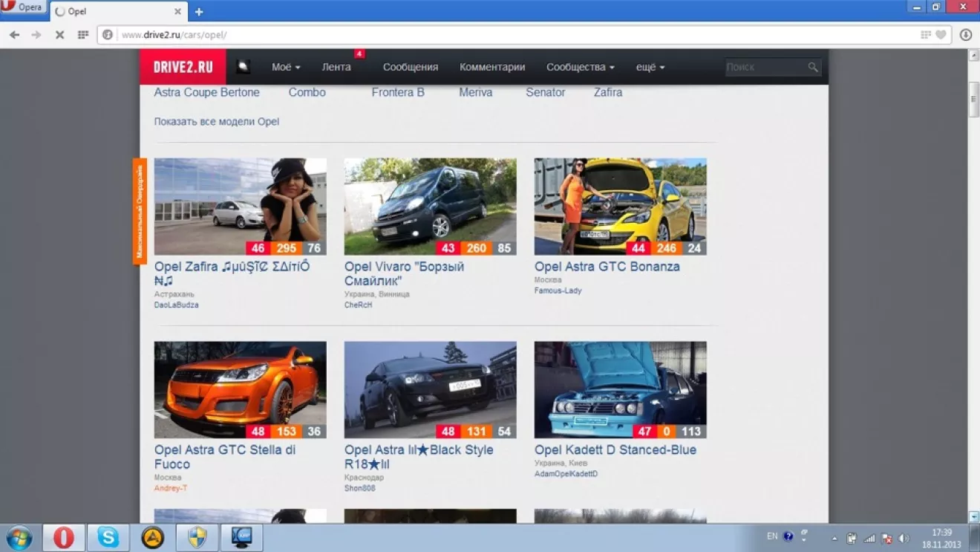
Task: Click the browser forward arrow
Action: [36, 35]
